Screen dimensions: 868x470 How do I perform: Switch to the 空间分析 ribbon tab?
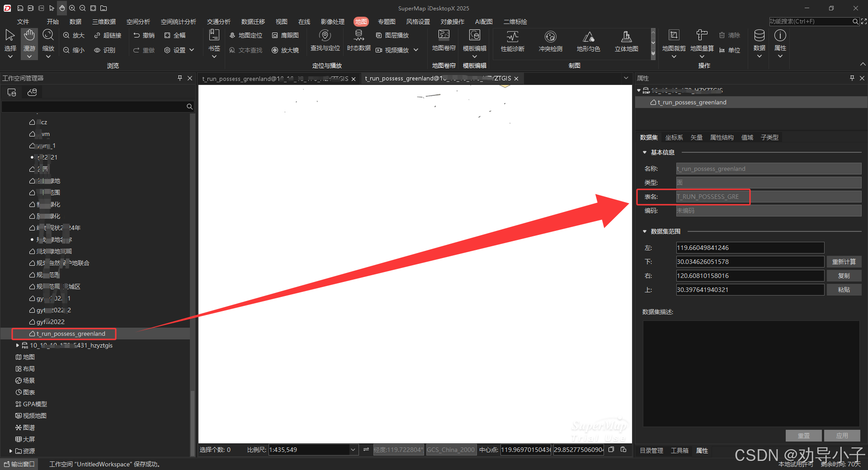coord(138,22)
